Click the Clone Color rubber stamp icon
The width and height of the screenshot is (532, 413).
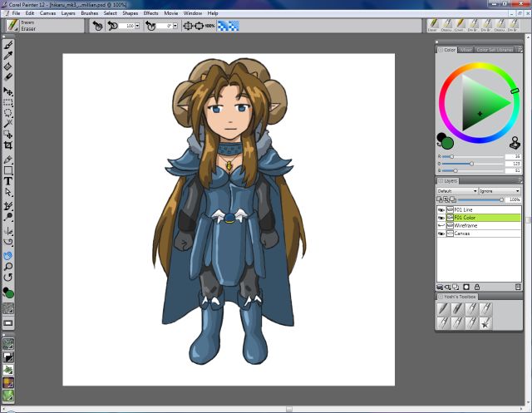pos(515,143)
